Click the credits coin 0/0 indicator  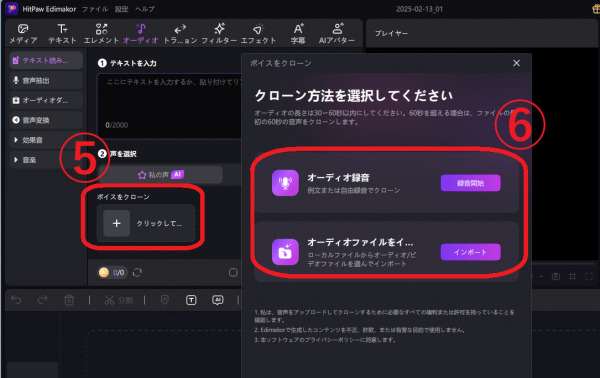[112, 272]
